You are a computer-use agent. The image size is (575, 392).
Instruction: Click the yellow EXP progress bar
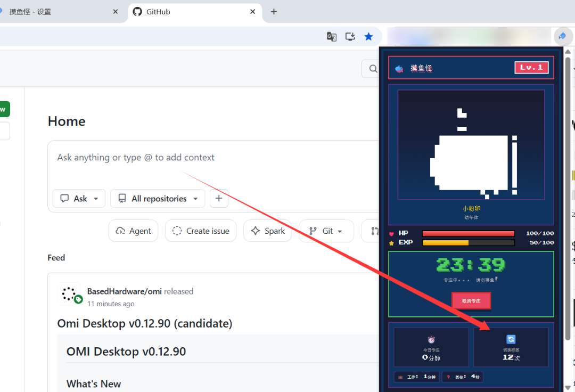coord(469,243)
